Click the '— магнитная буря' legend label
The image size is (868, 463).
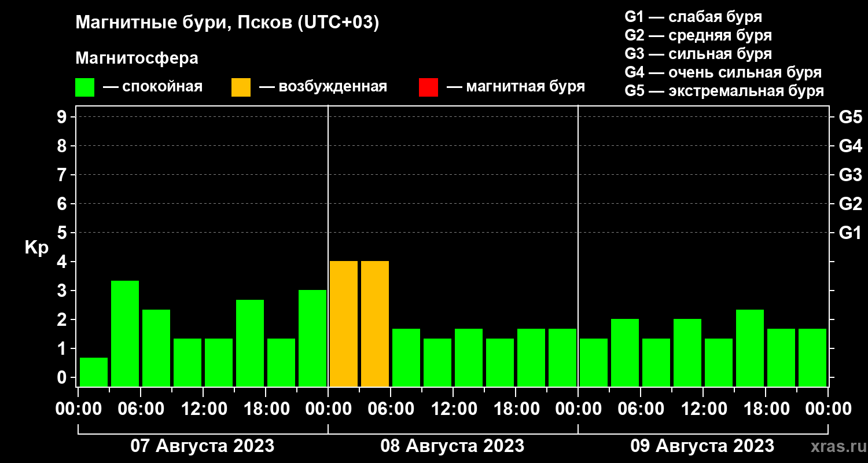click(x=516, y=87)
